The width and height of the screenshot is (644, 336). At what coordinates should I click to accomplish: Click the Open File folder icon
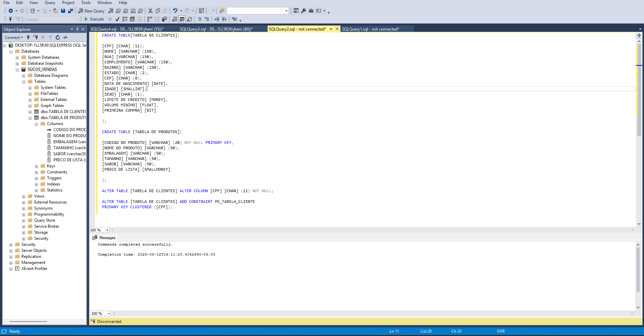click(x=56, y=11)
